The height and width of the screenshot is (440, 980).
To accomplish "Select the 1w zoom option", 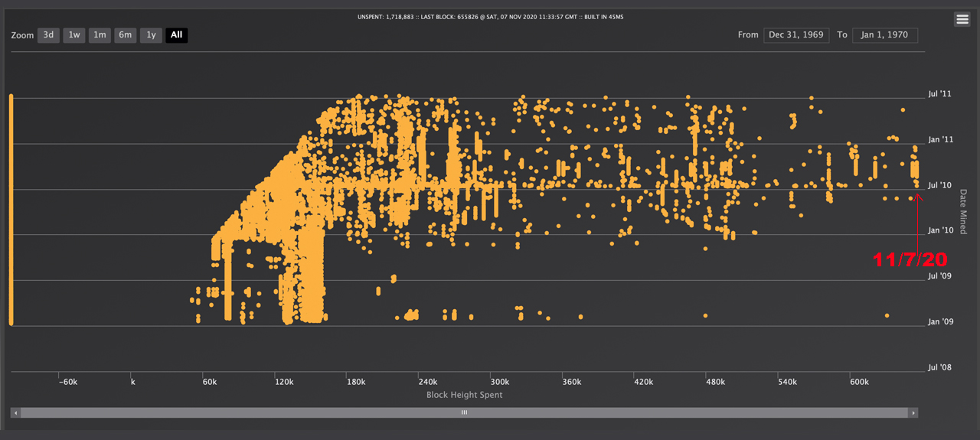I will point(73,35).
